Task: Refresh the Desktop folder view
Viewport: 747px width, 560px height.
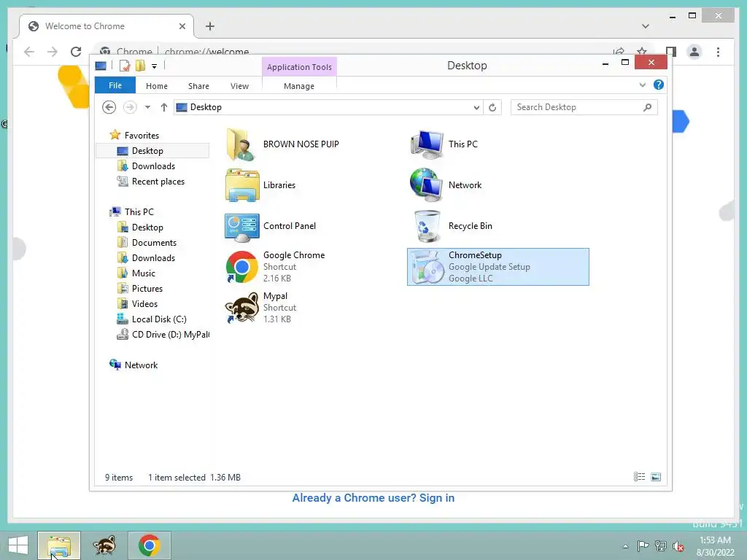Action: (492, 107)
